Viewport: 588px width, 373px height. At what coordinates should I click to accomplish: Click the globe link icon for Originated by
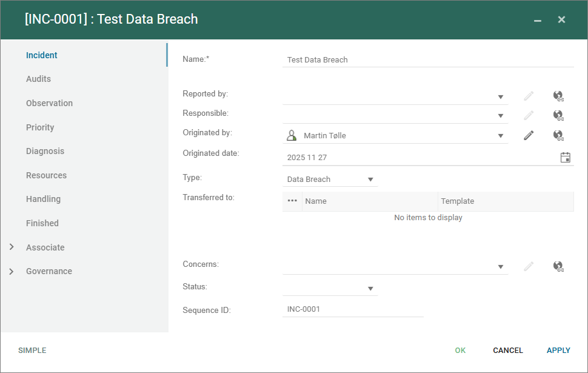pos(558,135)
